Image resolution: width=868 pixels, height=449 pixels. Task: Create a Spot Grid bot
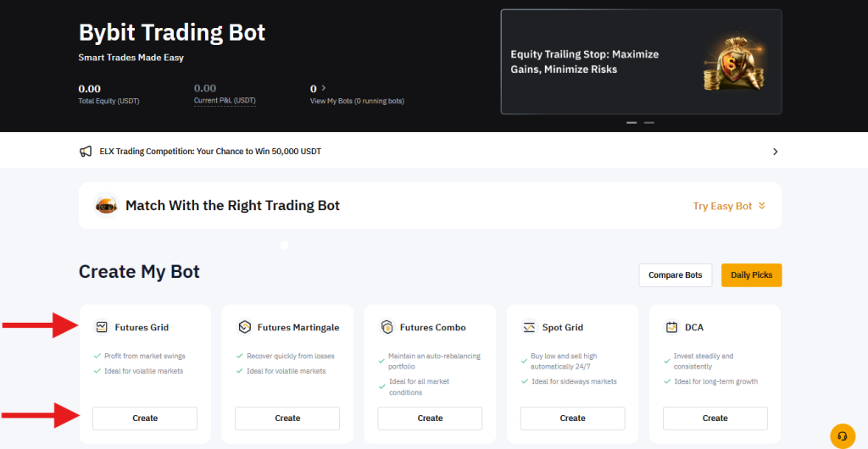(572, 418)
